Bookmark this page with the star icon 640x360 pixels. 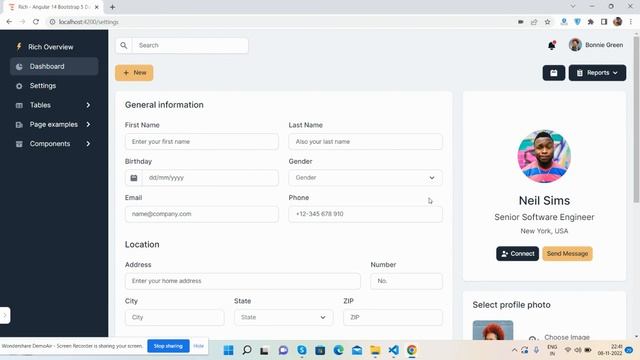point(548,22)
